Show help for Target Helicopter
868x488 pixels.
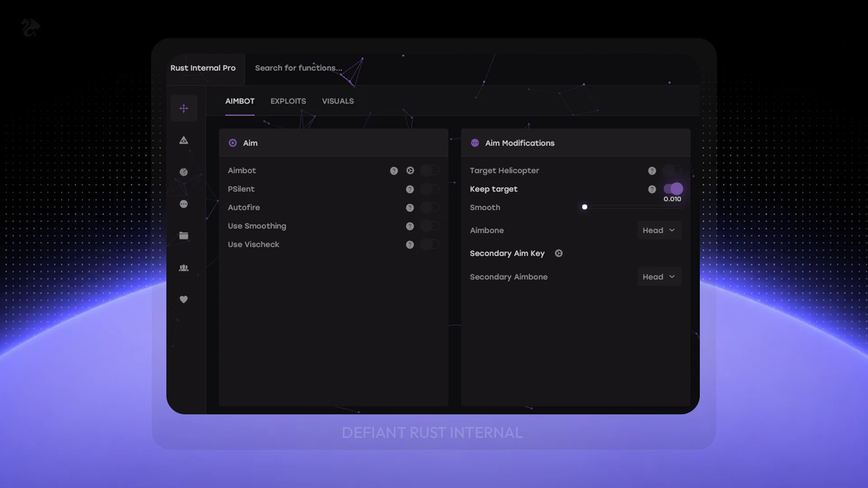(x=652, y=171)
